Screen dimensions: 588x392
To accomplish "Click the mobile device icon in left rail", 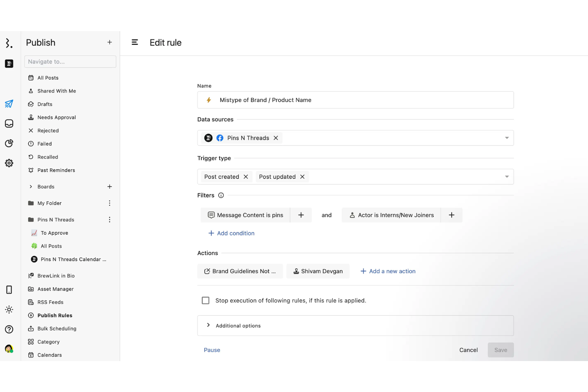I will point(9,290).
